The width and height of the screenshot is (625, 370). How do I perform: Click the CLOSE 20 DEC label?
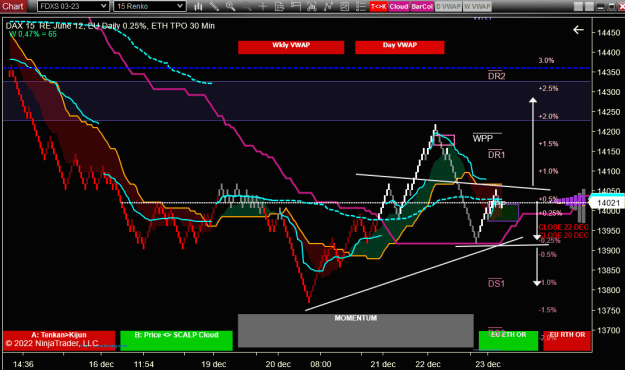(x=563, y=235)
